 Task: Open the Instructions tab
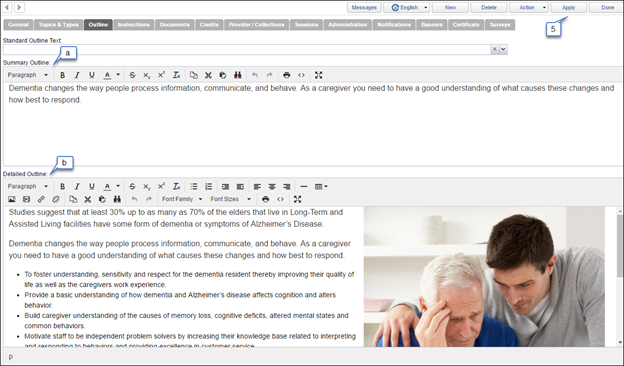[134, 25]
